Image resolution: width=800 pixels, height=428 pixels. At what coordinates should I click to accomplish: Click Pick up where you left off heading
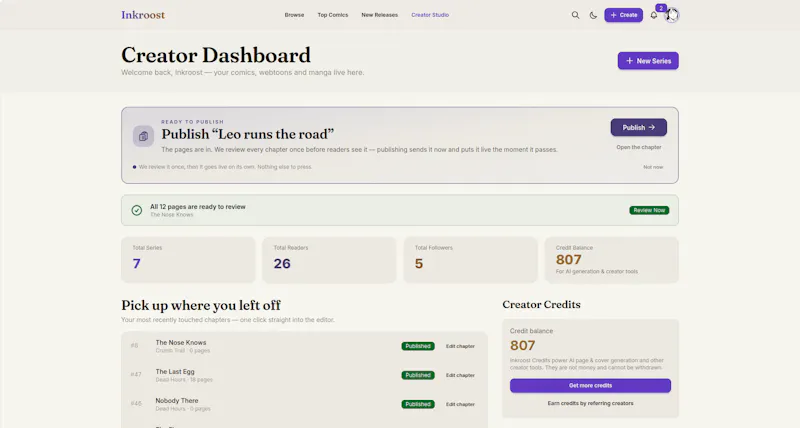tap(201, 306)
